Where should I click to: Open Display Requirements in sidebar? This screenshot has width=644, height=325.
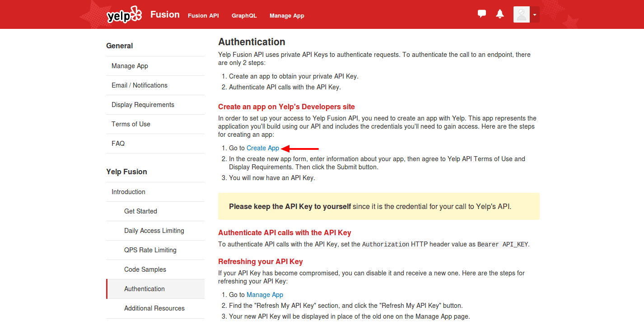point(143,105)
